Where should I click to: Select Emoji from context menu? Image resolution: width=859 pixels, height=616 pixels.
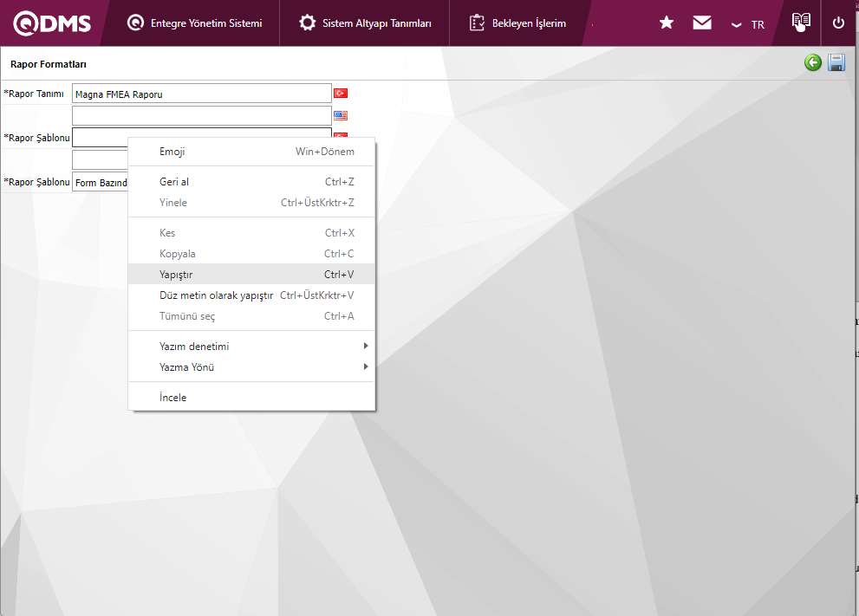[251, 152]
